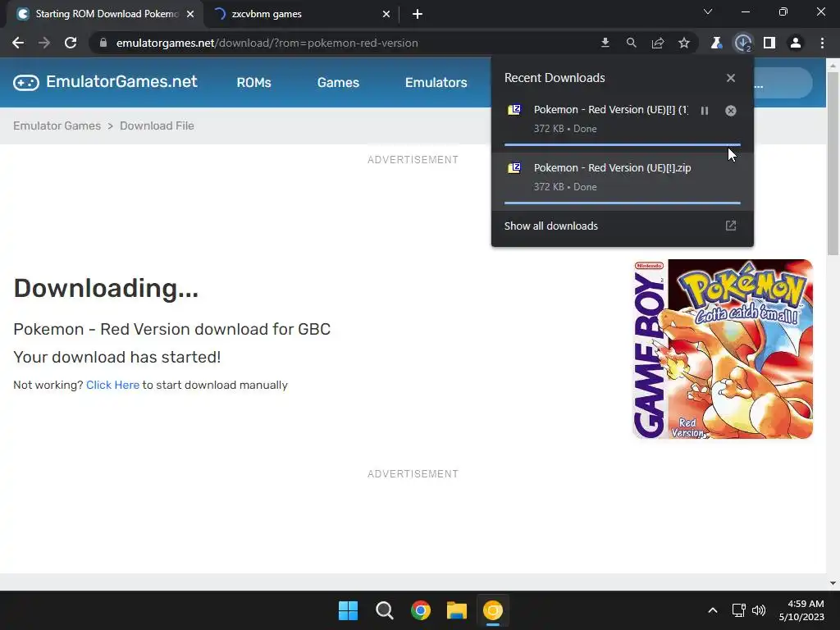Click the Download File breadcrumb
This screenshot has height=630, width=840.
click(x=157, y=126)
